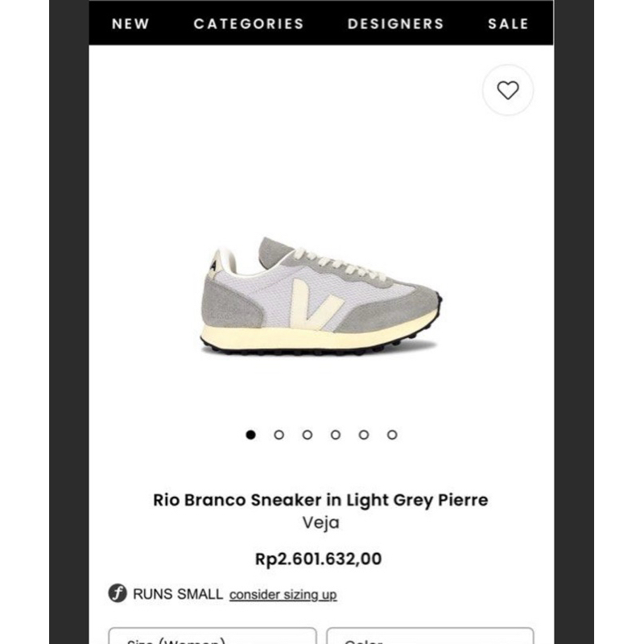644x644 pixels.
Task: Show the fourth product image via dot
Action: 336,435
